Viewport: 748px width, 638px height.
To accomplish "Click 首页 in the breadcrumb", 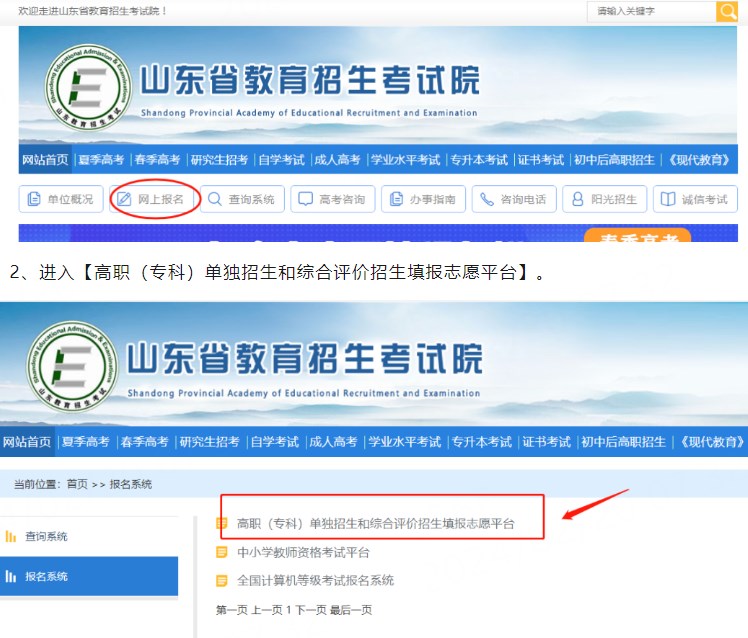I will [x=77, y=484].
